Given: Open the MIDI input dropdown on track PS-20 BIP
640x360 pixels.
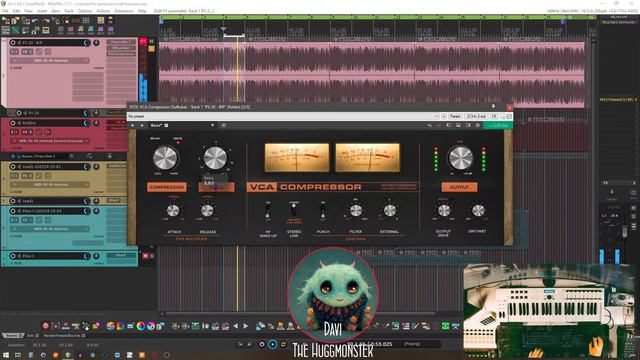Looking at the screenshot, I should point(50,60).
